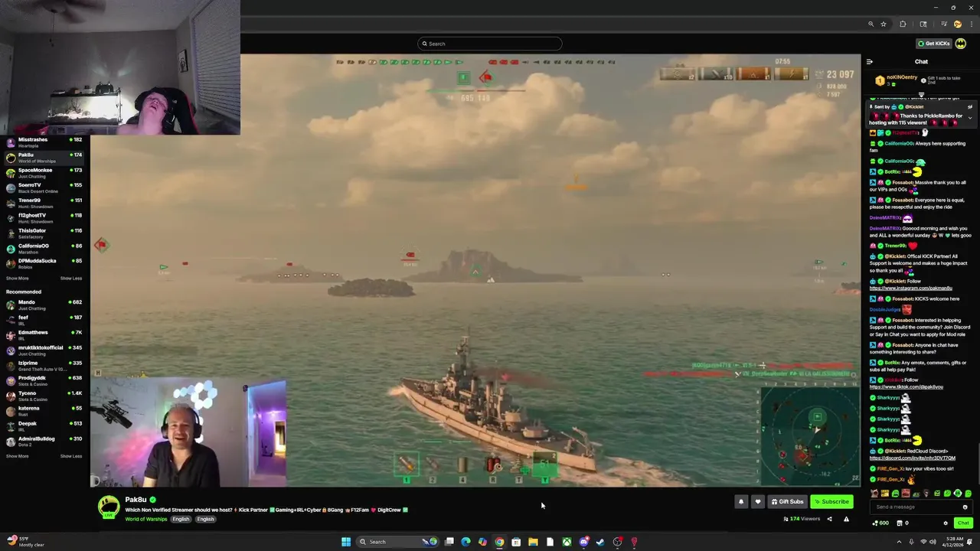This screenshot has height=551, width=980.
Task: Open the user avatar menu beside Get KICKs
Action: click(961, 44)
